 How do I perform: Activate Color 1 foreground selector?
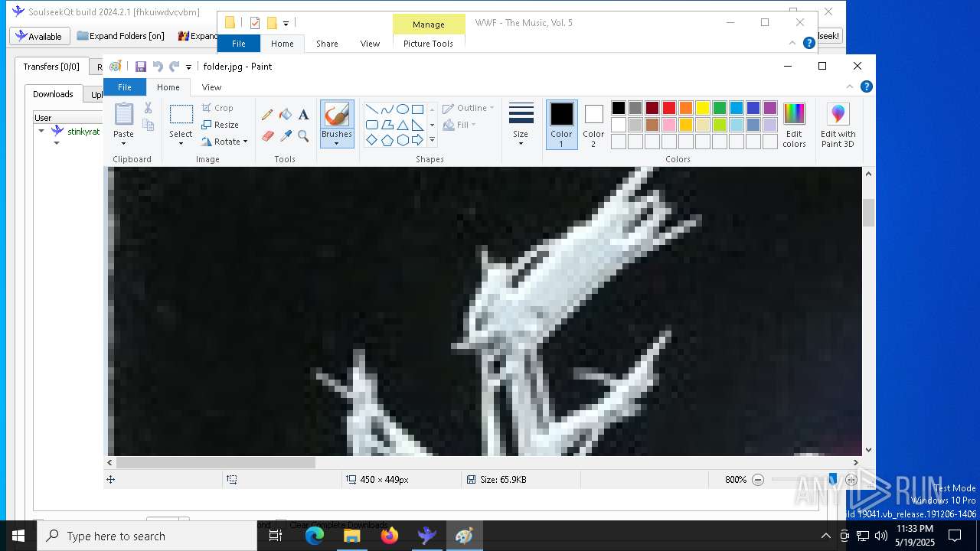pyautogui.click(x=561, y=125)
